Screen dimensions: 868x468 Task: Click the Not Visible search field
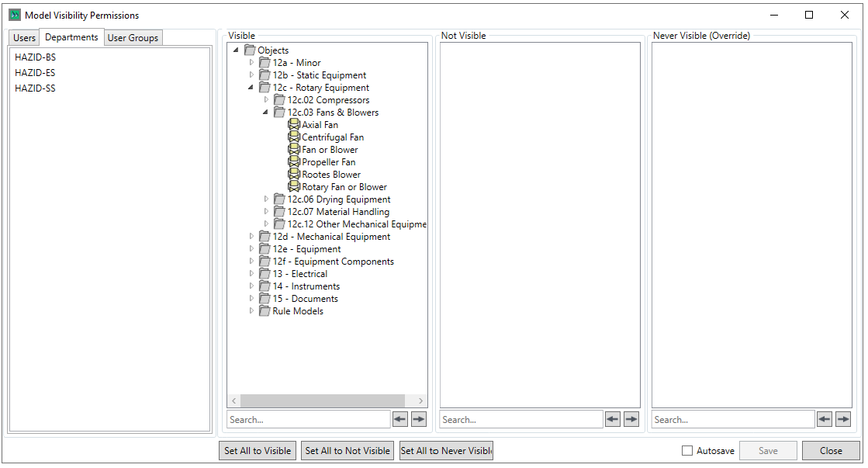pos(520,420)
